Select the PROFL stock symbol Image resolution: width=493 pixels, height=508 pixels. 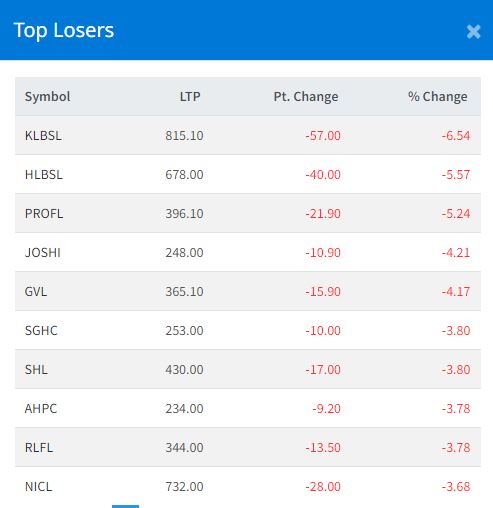coord(44,214)
